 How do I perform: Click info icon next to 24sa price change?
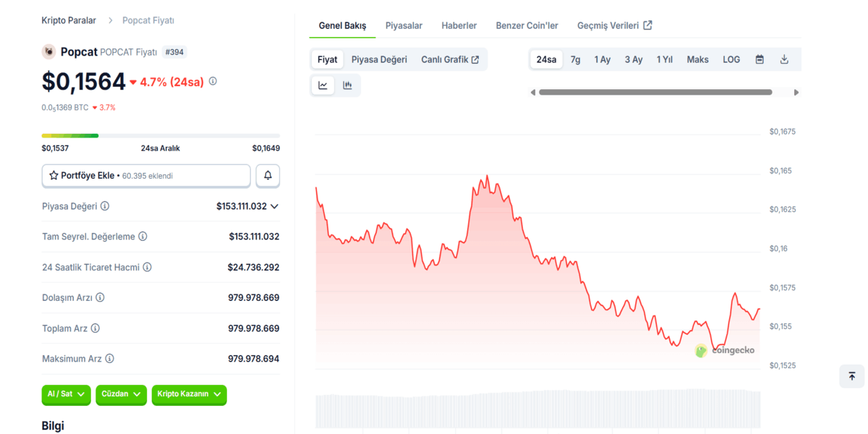213,82
